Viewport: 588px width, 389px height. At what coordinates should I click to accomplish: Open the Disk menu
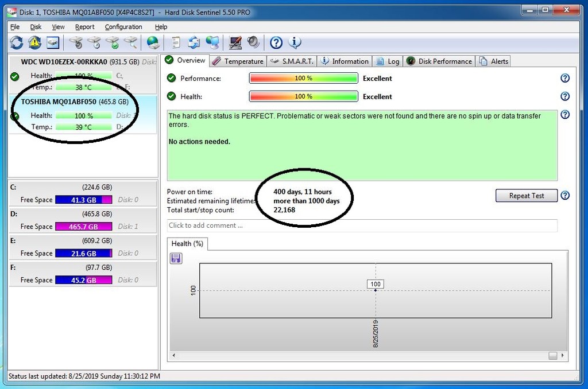pos(36,27)
